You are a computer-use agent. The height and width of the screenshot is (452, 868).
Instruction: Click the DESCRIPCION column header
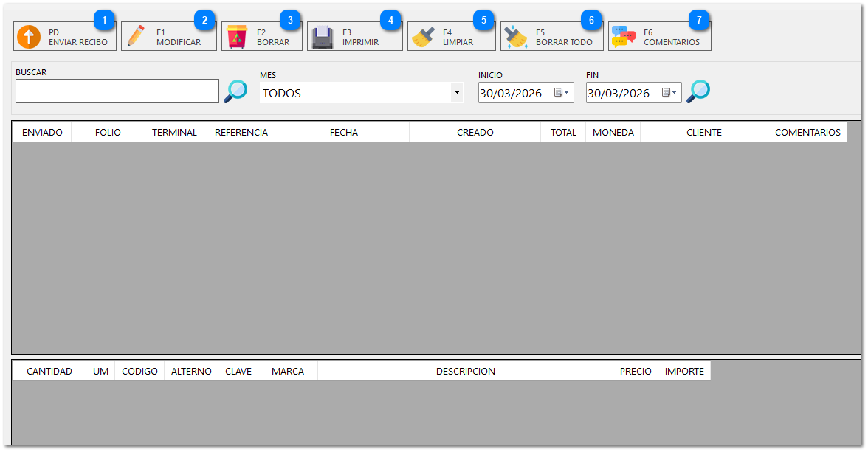[466, 371]
